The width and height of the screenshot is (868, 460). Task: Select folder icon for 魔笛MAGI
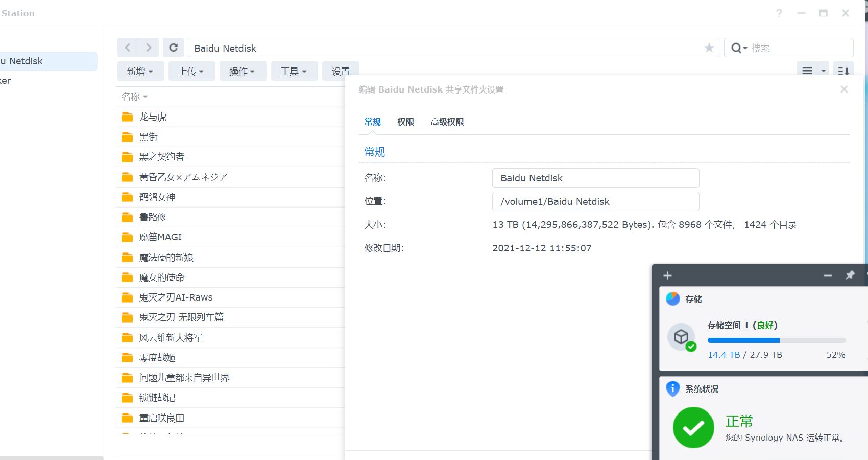tap(127, 237)
